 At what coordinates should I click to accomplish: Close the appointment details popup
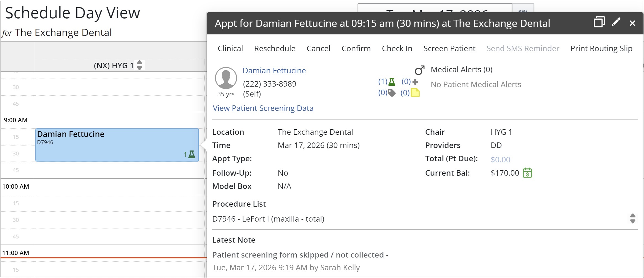pyautogui.click(x=632, y=23)
